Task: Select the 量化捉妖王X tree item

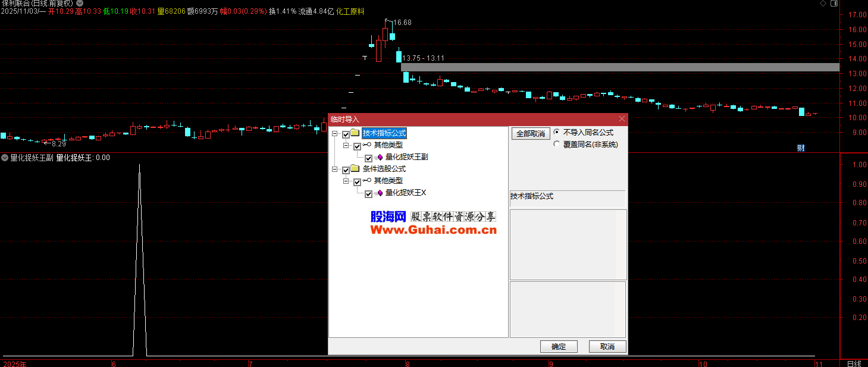Action: click(x=406, y=193)
